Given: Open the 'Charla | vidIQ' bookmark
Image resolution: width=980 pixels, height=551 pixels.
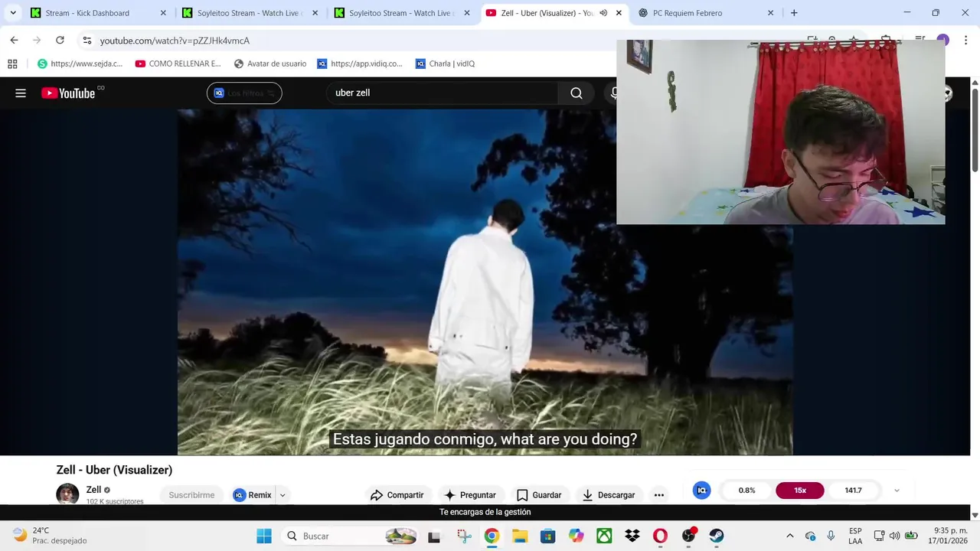Looking at the screenshot, I should pyautogui.click(x=445, y=64).
